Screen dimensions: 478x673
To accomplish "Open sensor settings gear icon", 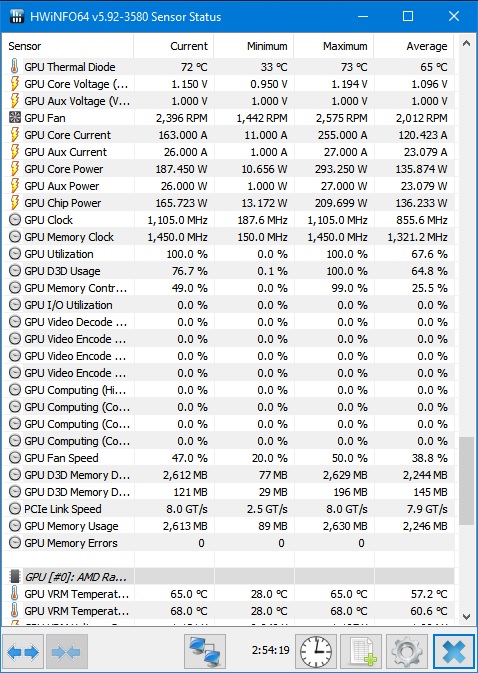I will tap(407, 652).
